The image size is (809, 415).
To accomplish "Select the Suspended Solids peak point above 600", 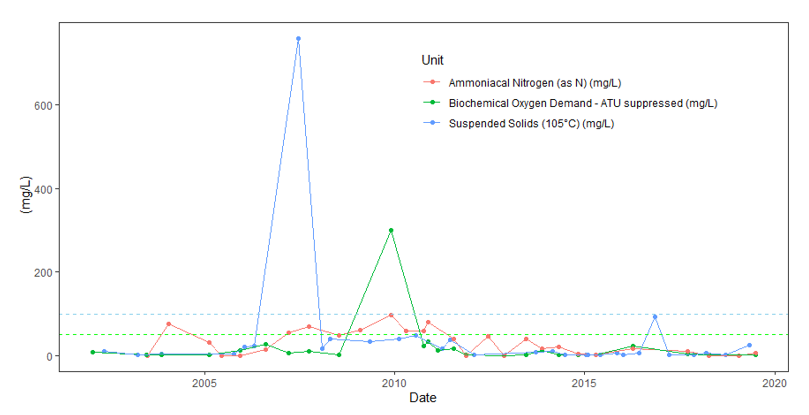I will pos(298,39).
